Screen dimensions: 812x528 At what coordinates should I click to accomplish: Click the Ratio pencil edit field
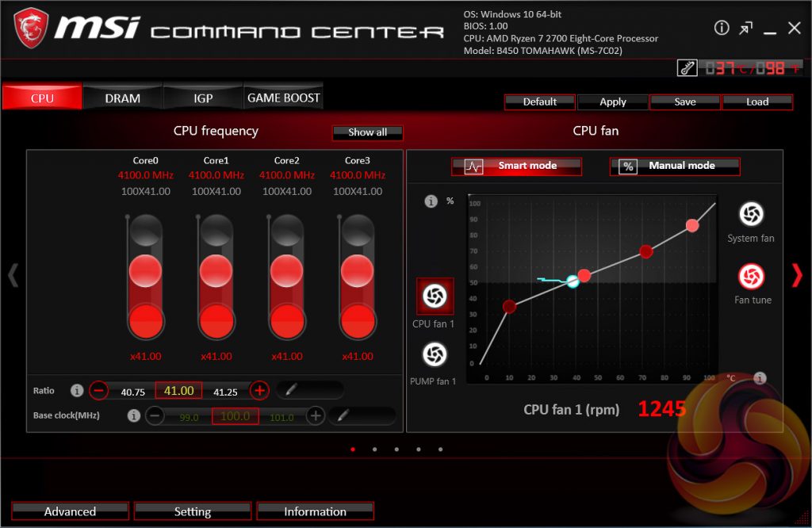pyautogui.click(x=310, y=390)
